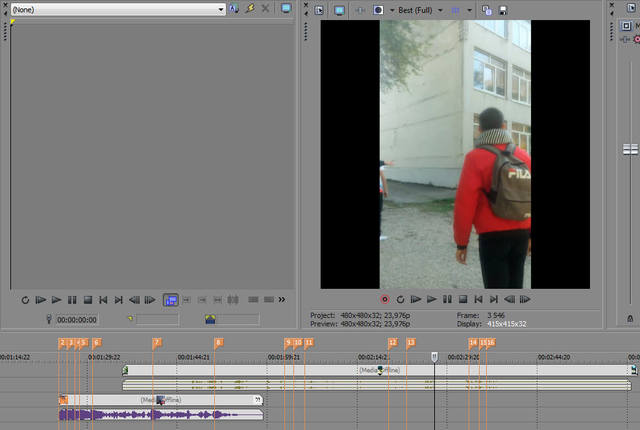Select timeline marker 9

[x=288, y=343]
